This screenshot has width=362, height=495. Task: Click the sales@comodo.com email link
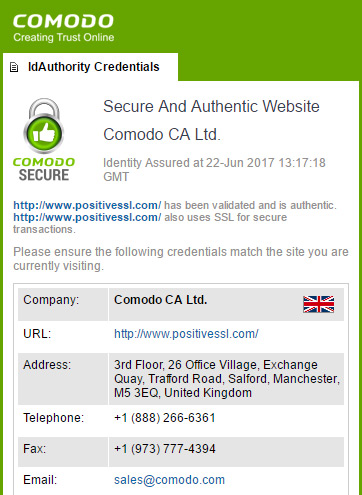coord(169,480)
